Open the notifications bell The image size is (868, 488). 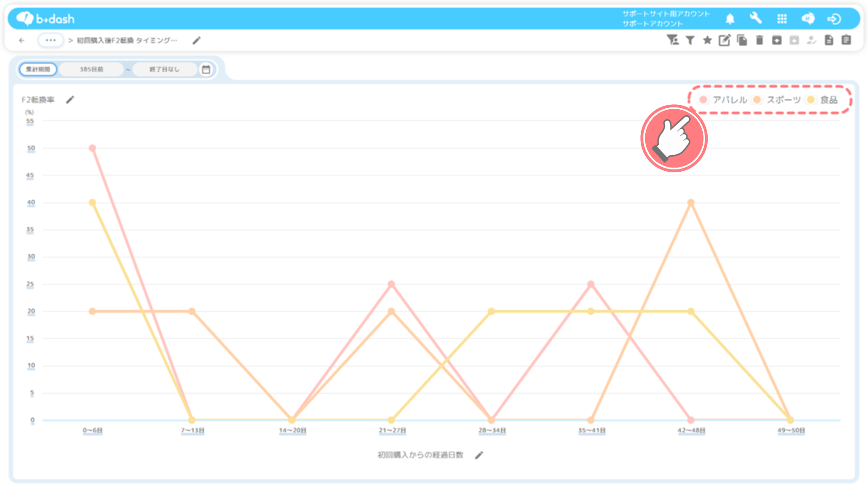click(x=730, y=19)
